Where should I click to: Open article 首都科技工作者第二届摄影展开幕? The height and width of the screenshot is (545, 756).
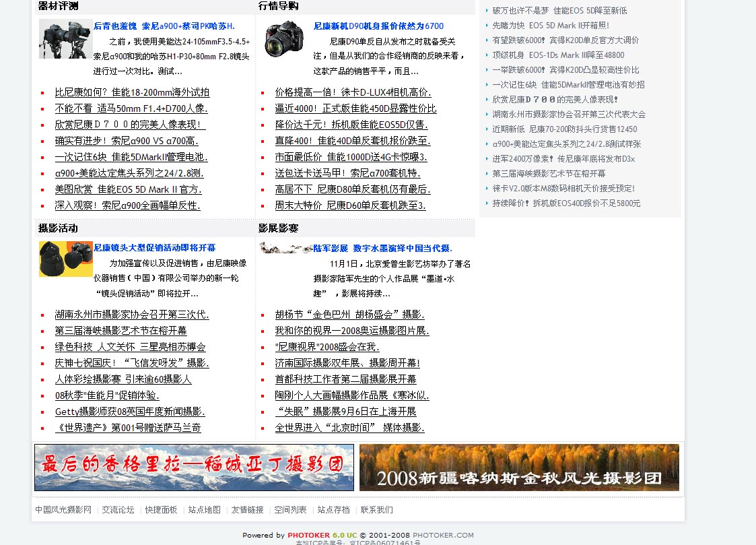point(346,379)
